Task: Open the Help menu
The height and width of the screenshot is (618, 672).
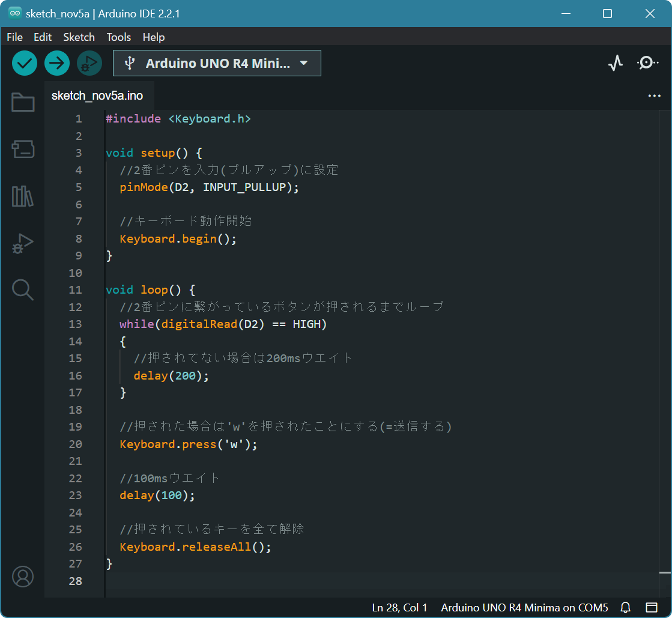Action: (153, 37)
